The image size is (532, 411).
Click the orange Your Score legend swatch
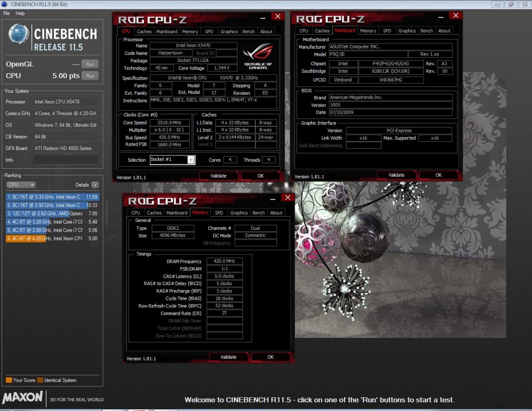pyautogui.click(x=9, y=380)
